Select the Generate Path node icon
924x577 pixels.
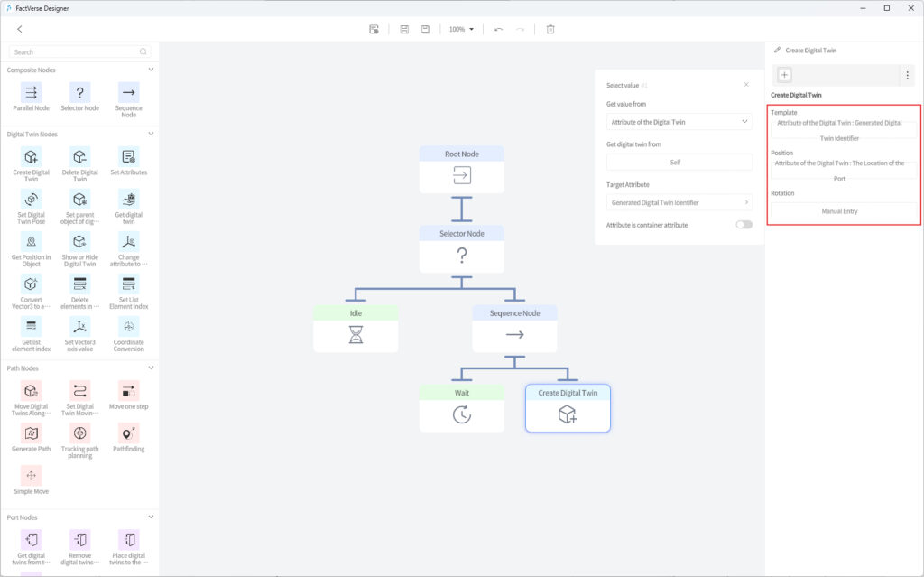tap(32, 433)
